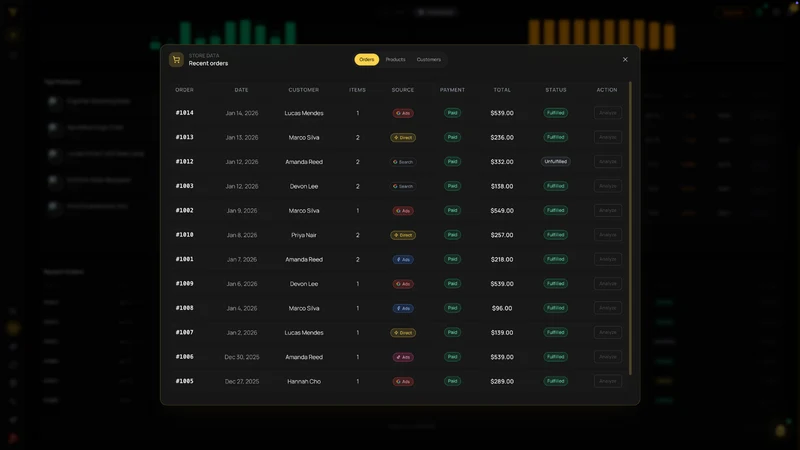The width and height of the screenshot is (800, 450).
Task: Click the TOTAL column header
Action: pos(502,90)
